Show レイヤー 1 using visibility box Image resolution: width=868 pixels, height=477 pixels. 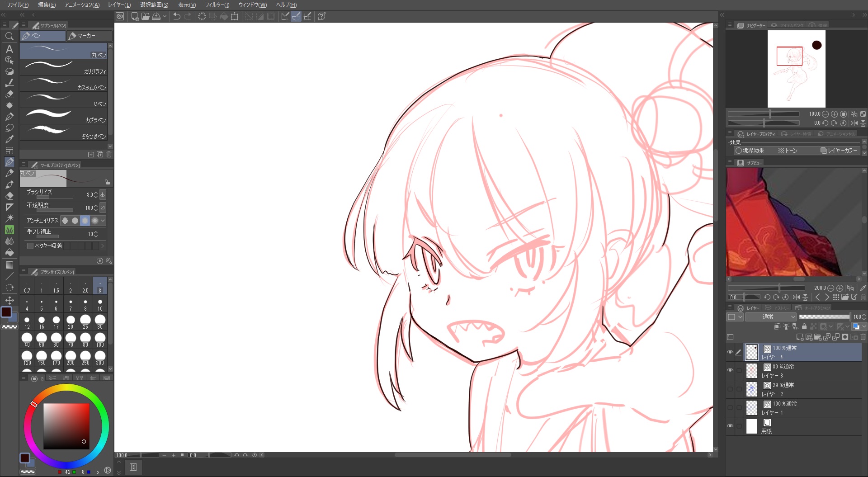(730, 408)
